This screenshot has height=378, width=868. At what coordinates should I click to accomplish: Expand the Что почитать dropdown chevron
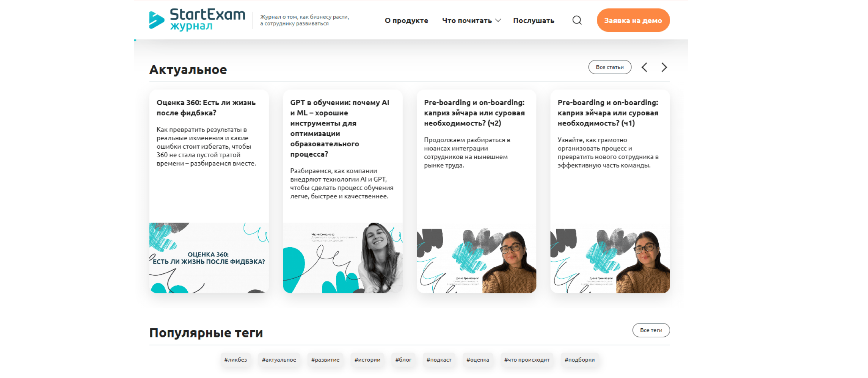click(x=498, y=20)
